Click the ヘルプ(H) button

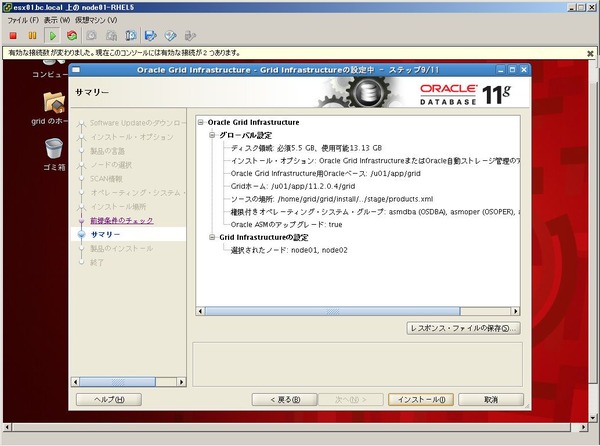109,399
